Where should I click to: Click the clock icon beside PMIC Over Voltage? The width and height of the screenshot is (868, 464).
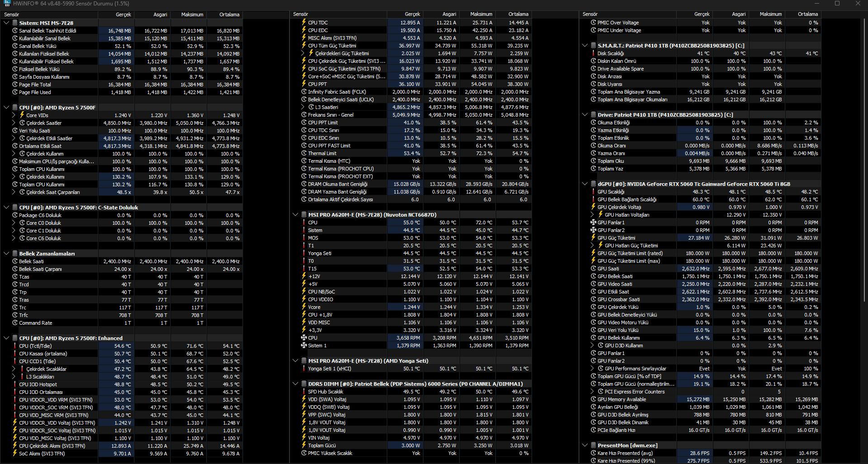593,23
